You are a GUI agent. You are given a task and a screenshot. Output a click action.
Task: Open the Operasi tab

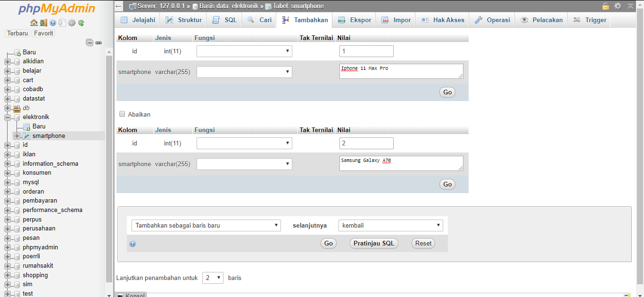click(x=492, y=20)
